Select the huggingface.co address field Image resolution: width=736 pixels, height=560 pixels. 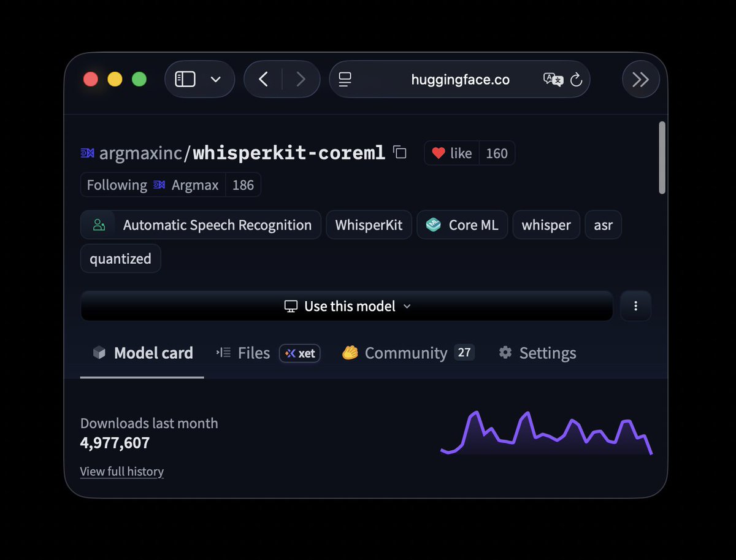click(459, 79)
